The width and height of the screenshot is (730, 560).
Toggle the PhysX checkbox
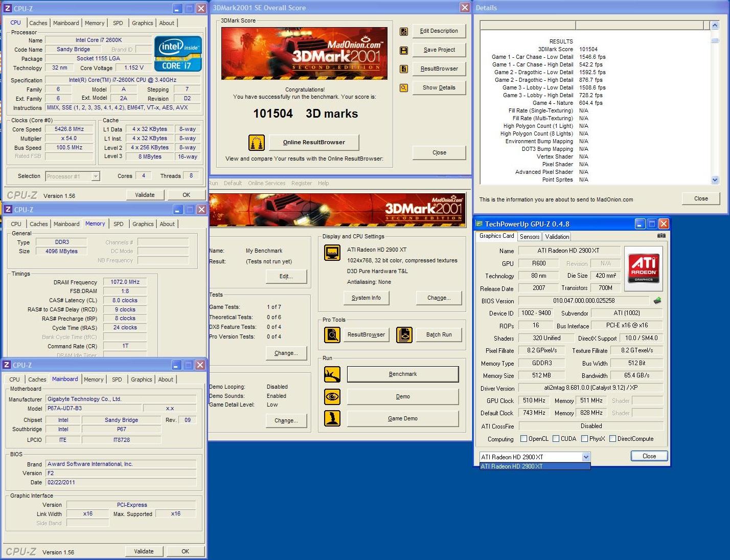584,439
